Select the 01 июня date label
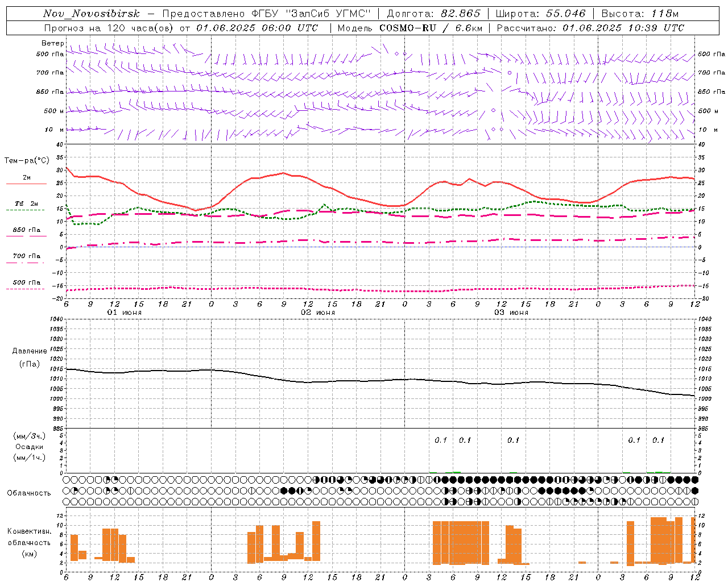Viewport: 728px width, 582px height. [125, 313]
